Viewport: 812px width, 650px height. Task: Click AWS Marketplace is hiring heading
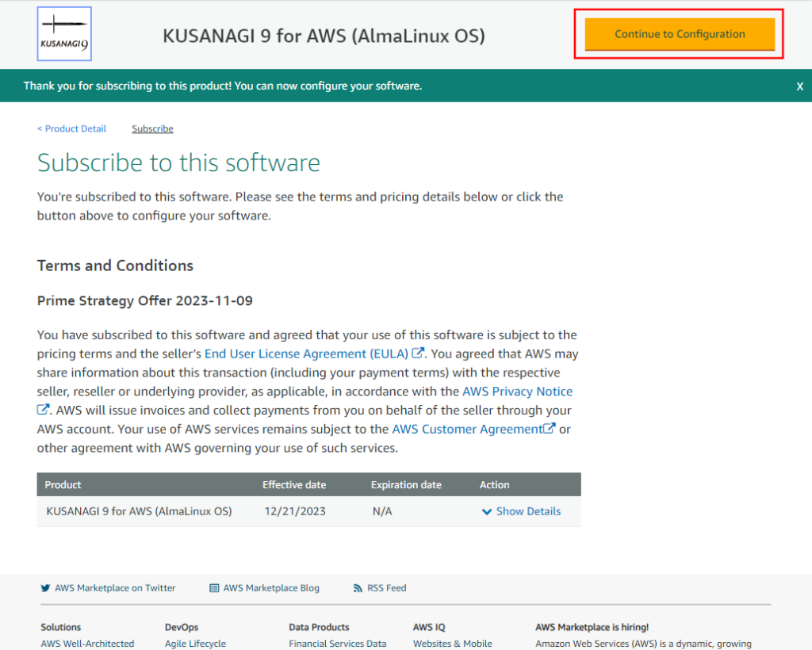[x=592, y=627]
